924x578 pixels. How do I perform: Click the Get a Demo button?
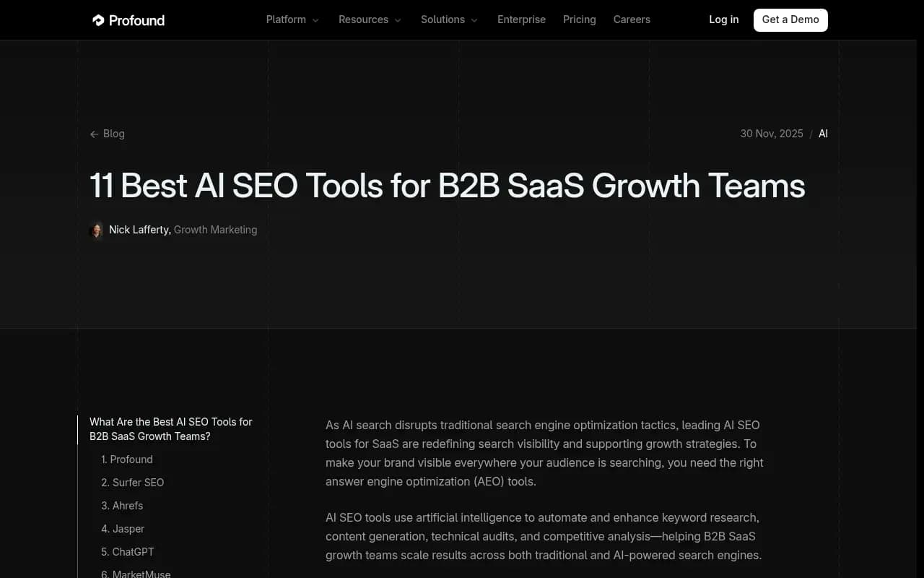(790, 20)
